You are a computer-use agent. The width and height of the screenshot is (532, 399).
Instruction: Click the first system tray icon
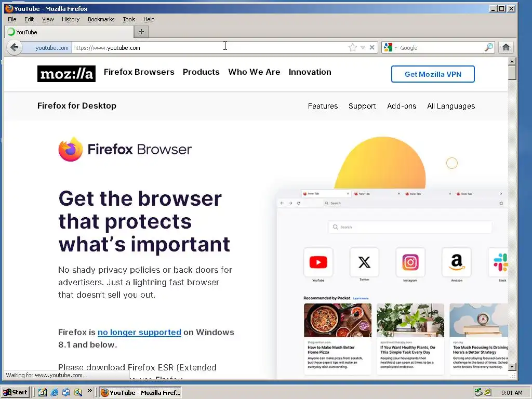pyautogui.click(x=478, y=393)
